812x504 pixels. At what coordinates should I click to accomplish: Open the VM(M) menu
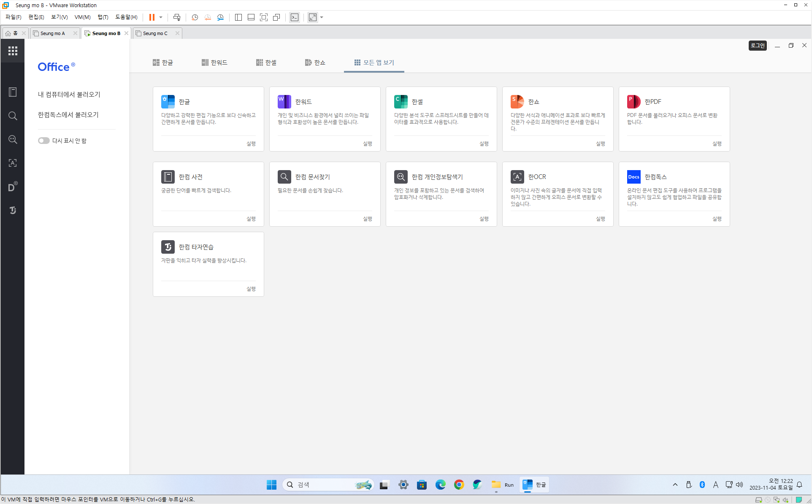click(x=82, y=17)
